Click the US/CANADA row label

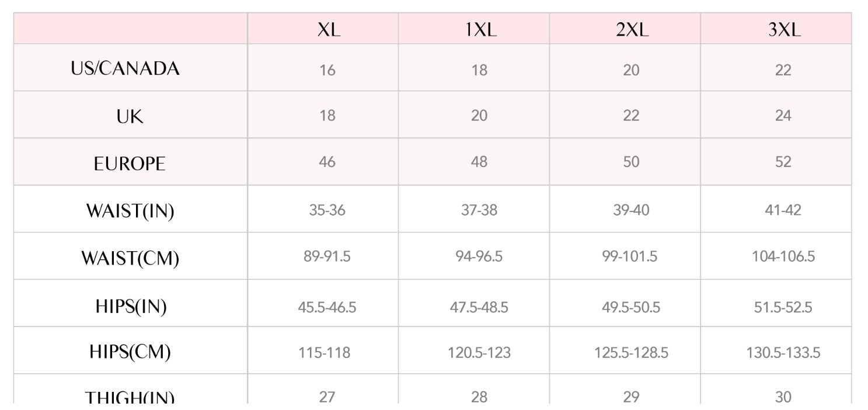pyautogui.click(x=125, y=69)
